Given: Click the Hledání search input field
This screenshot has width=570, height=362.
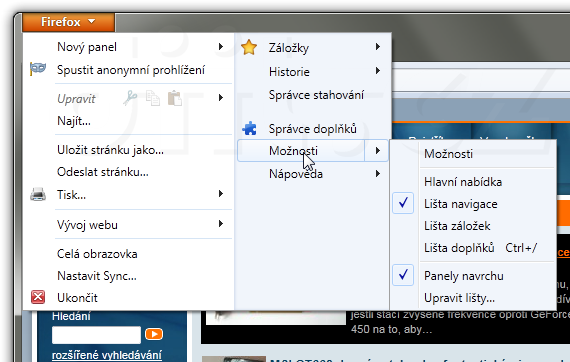Looking at the screenshot, I should click(x=96, y=335).
